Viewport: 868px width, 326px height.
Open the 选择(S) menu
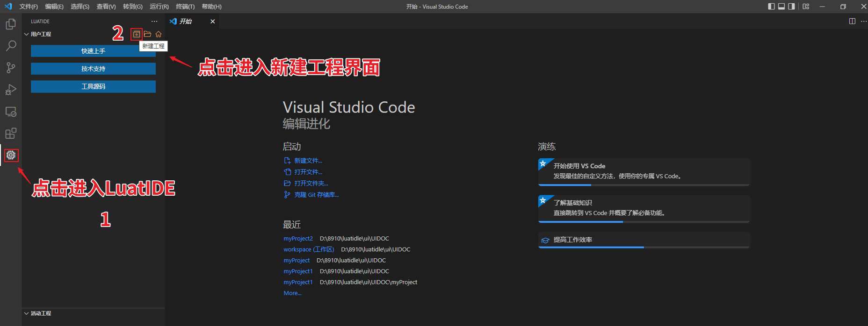tap(80, 7)
